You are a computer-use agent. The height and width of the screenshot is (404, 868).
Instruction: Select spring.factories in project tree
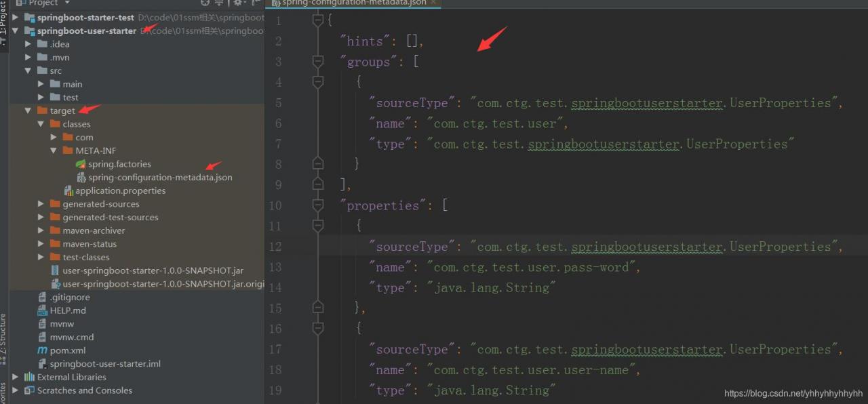(119, 164)
